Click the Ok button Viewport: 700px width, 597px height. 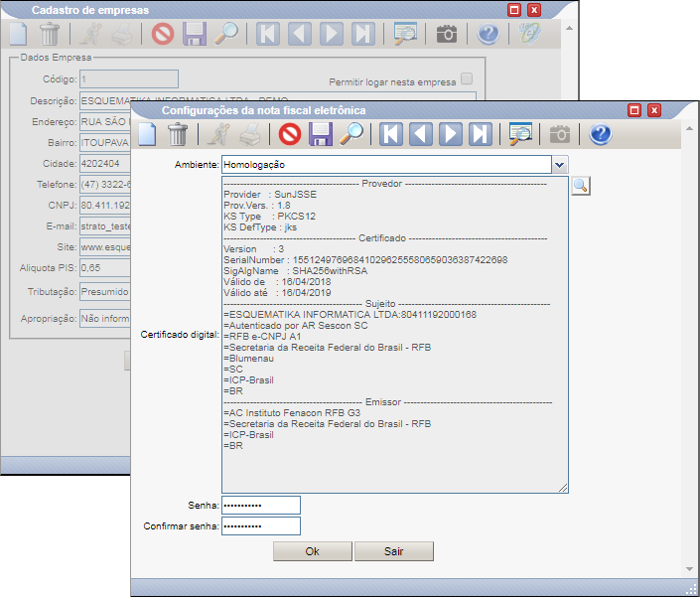pos(313,551)
